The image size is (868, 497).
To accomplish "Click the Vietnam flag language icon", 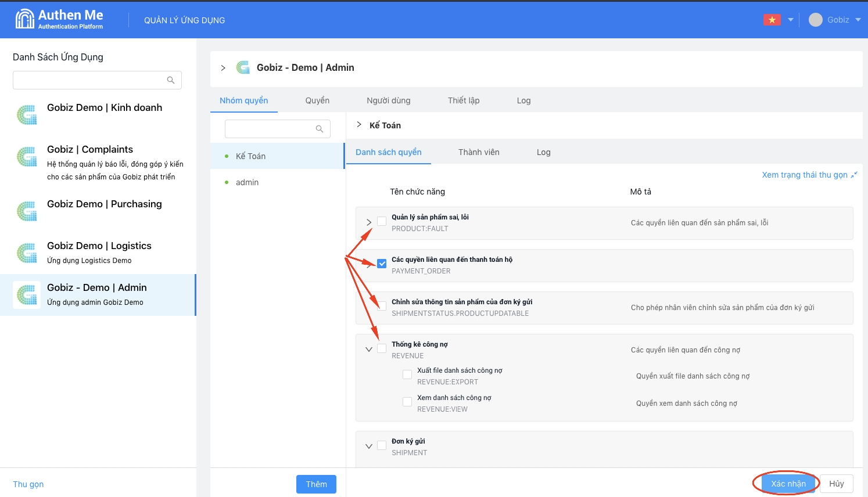I will point(772,20).
